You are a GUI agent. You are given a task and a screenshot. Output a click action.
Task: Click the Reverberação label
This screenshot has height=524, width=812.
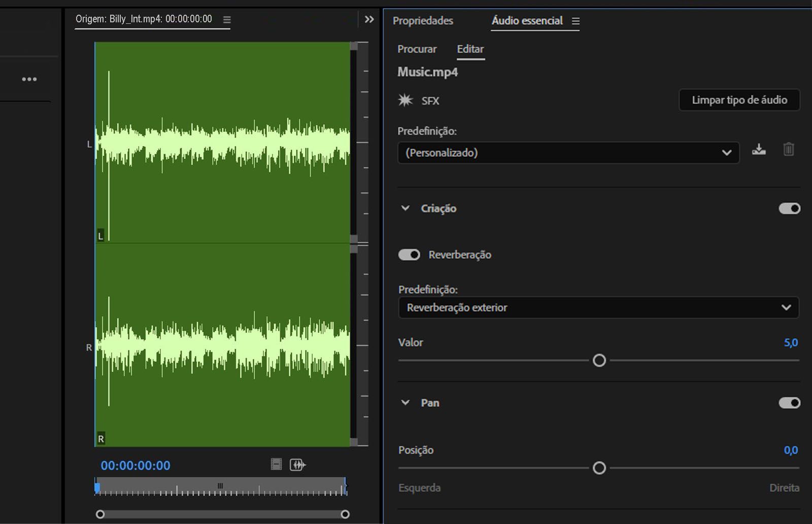coord(460,255)
